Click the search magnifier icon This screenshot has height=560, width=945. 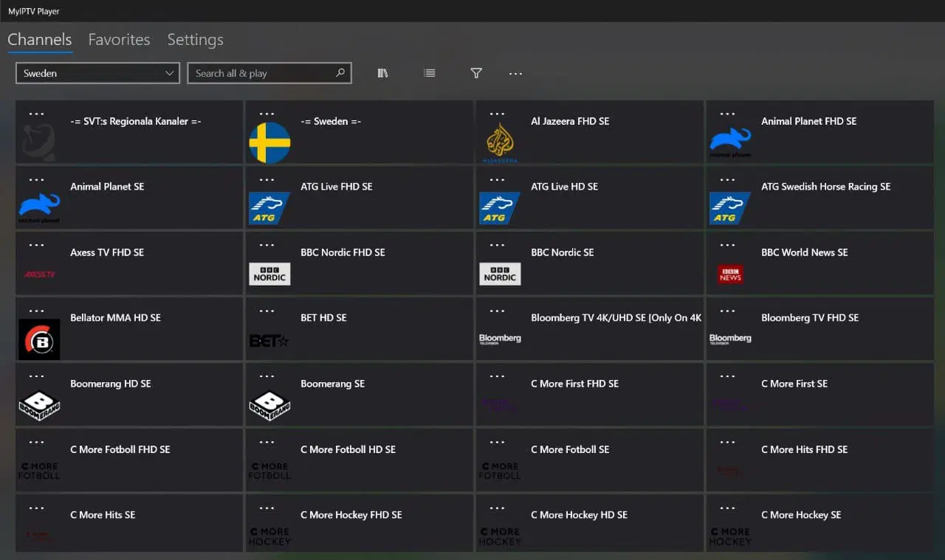(340, 73)
